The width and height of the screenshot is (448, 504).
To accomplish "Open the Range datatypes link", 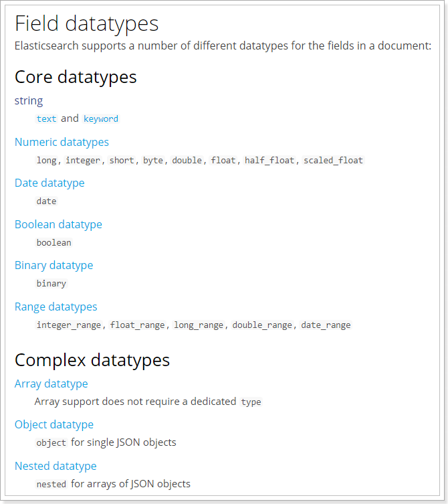I will point(55,307).
